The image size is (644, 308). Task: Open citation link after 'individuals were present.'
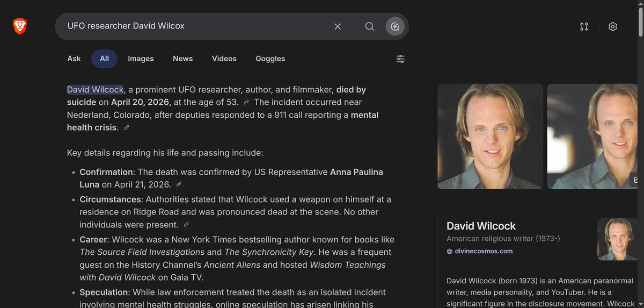pyautogui.click(x=186, y=225)
